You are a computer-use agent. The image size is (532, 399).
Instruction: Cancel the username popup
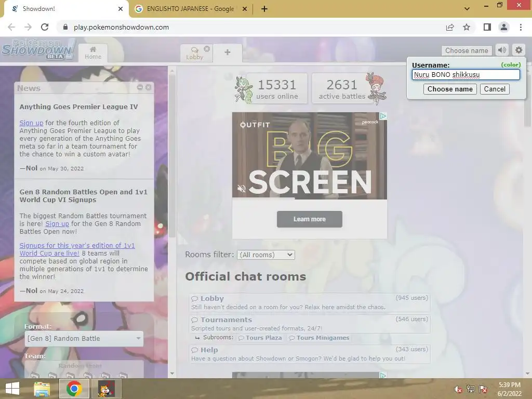(495, 89)
